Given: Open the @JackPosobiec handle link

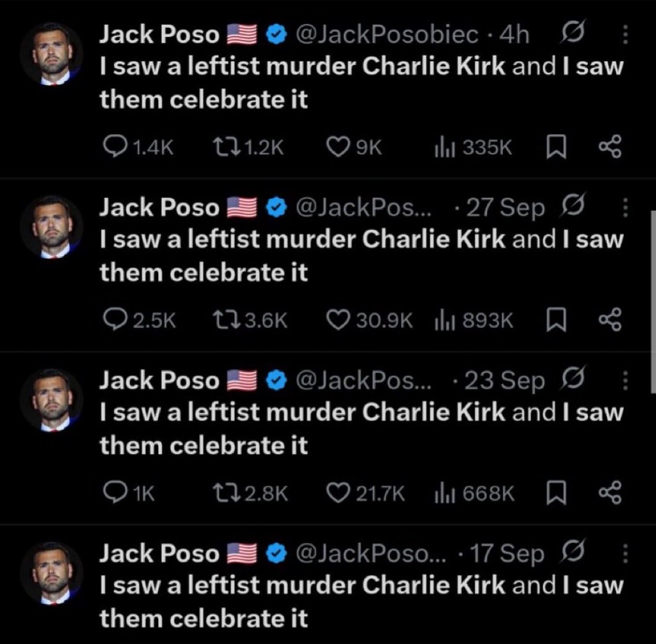Looking at the screenshot, I should (388, 36).
